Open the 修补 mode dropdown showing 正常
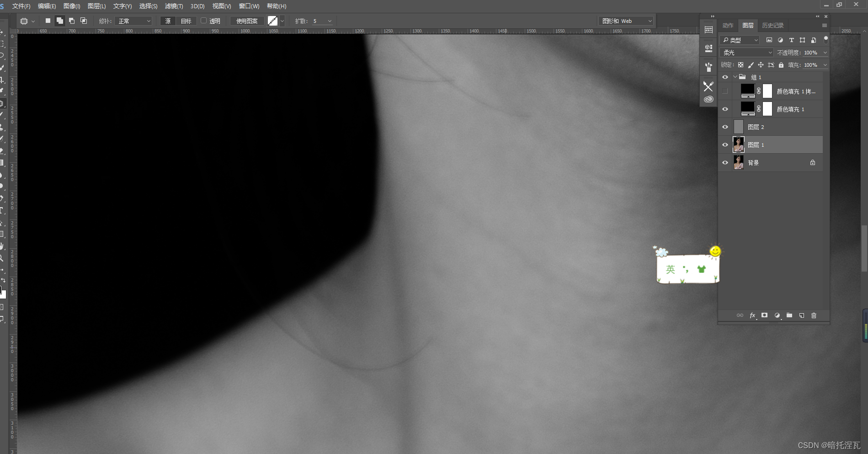Screen dimensions: 868x454 point(133,21)
